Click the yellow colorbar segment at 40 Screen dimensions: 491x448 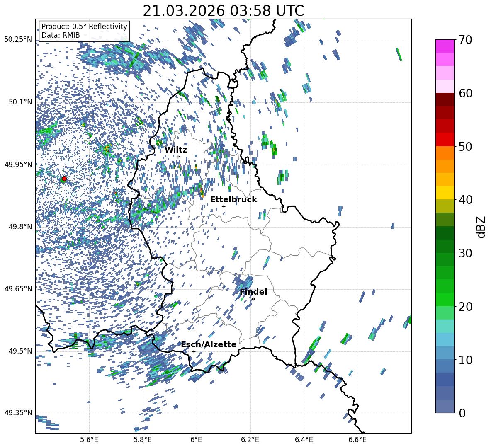click(445, 193)
